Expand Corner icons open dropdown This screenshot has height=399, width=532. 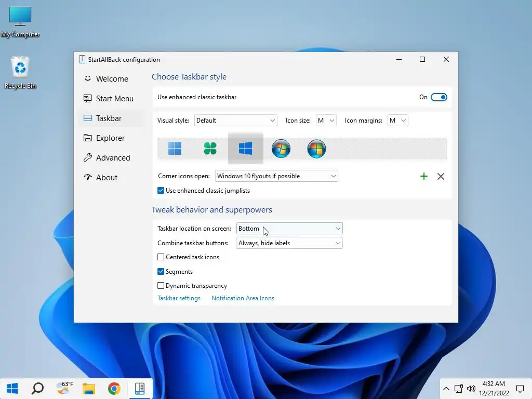click(276, 176)
